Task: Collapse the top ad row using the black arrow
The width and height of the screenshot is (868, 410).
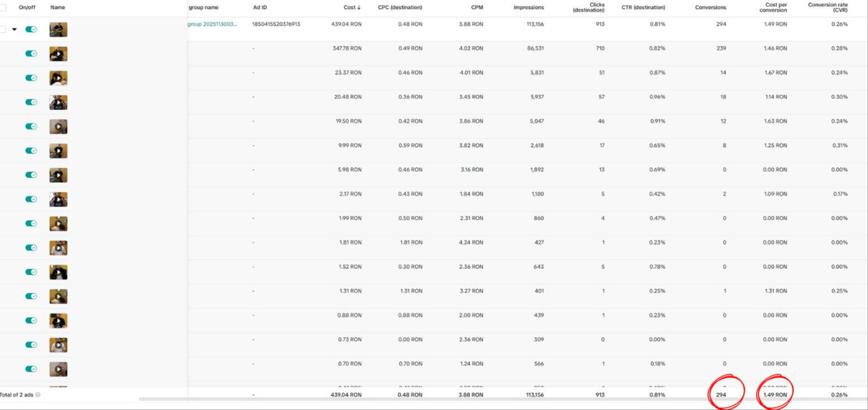Action: (15, 29)
